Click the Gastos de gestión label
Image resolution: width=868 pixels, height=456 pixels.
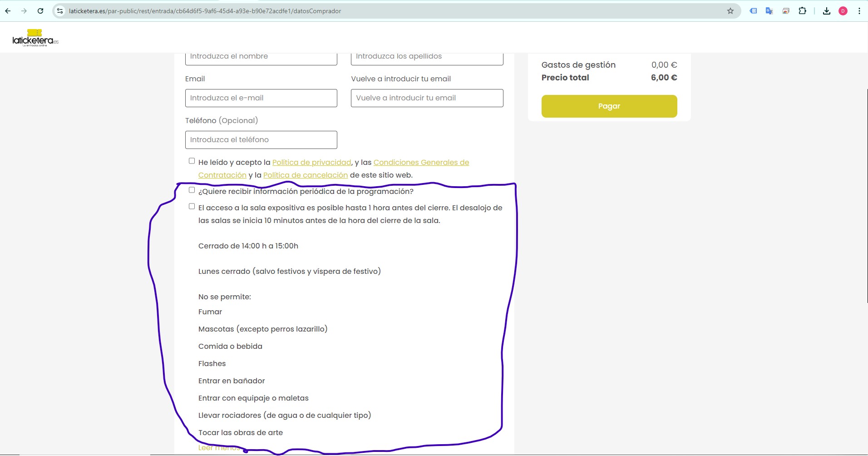[578, 65]
